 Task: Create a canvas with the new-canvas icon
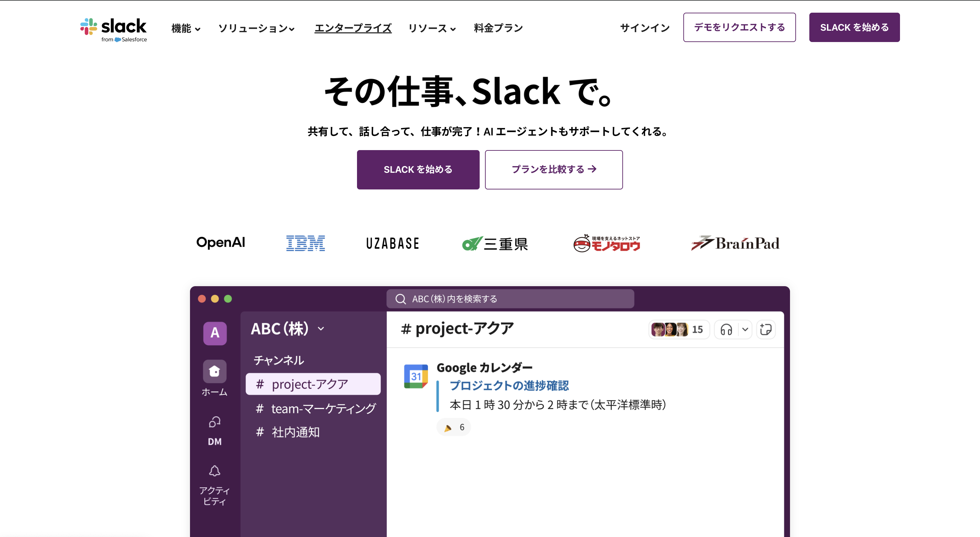(x=766, y=330)
